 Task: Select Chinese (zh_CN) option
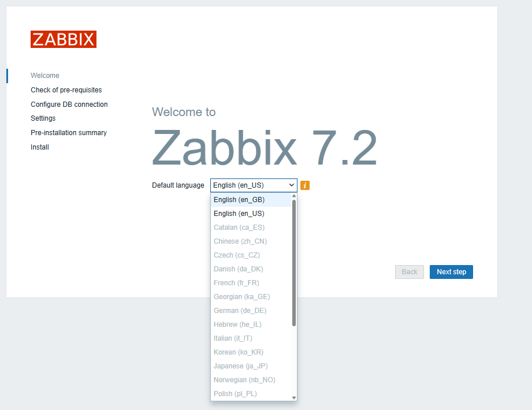pyautogui.click(x=251, y=241)
